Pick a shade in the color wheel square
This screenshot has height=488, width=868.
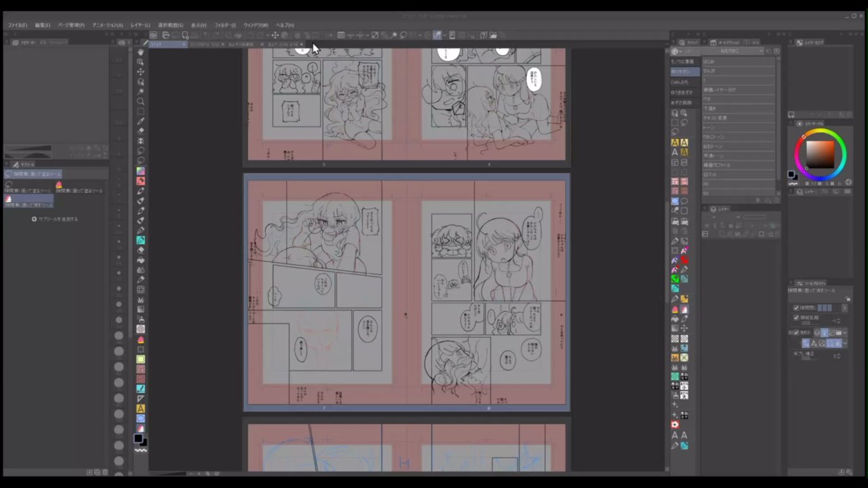pyautogui.click(x=821, y=155)
